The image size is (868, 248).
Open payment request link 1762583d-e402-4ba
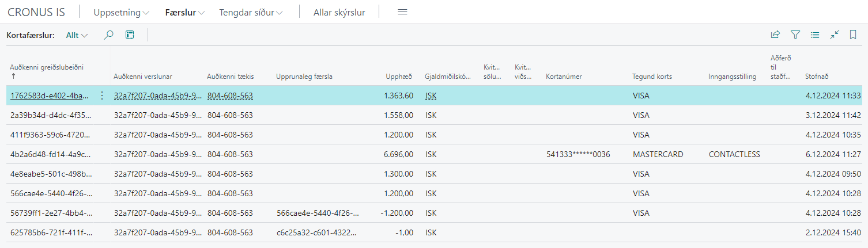(50, 96)
